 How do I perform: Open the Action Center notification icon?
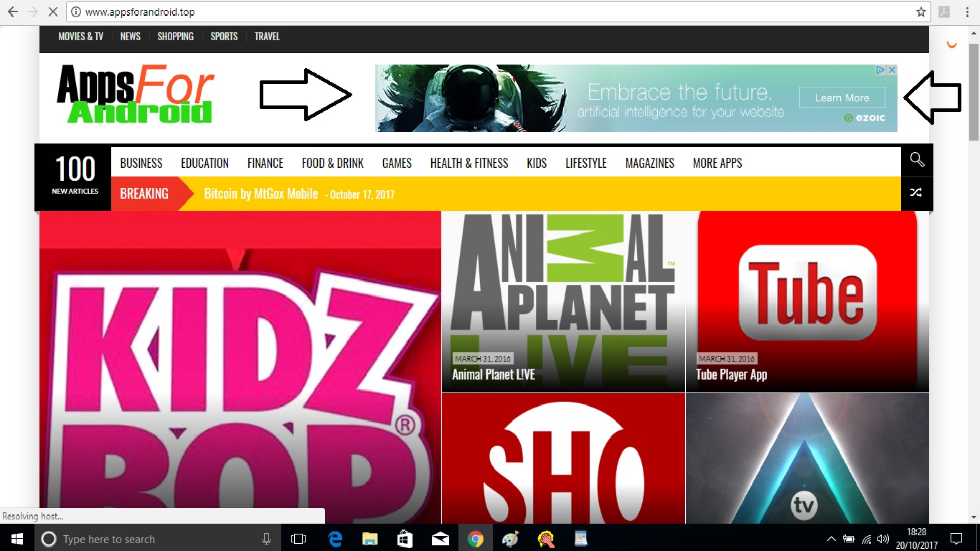pyautogui.click(x=956, y=539)
